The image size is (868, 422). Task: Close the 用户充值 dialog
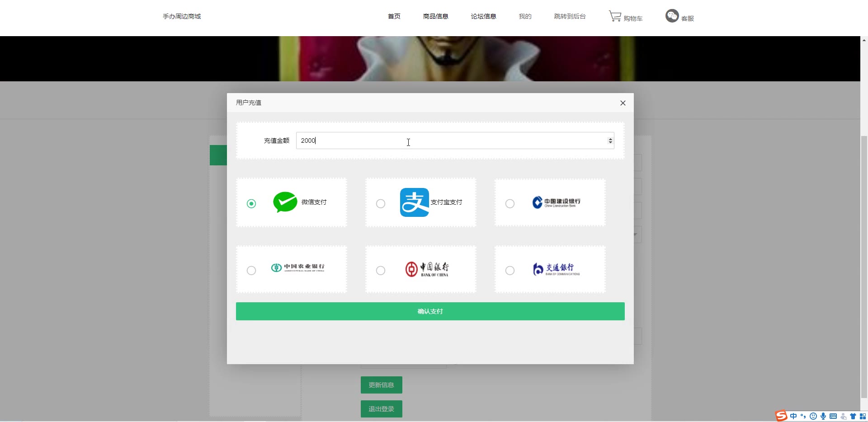pos(623,103)
